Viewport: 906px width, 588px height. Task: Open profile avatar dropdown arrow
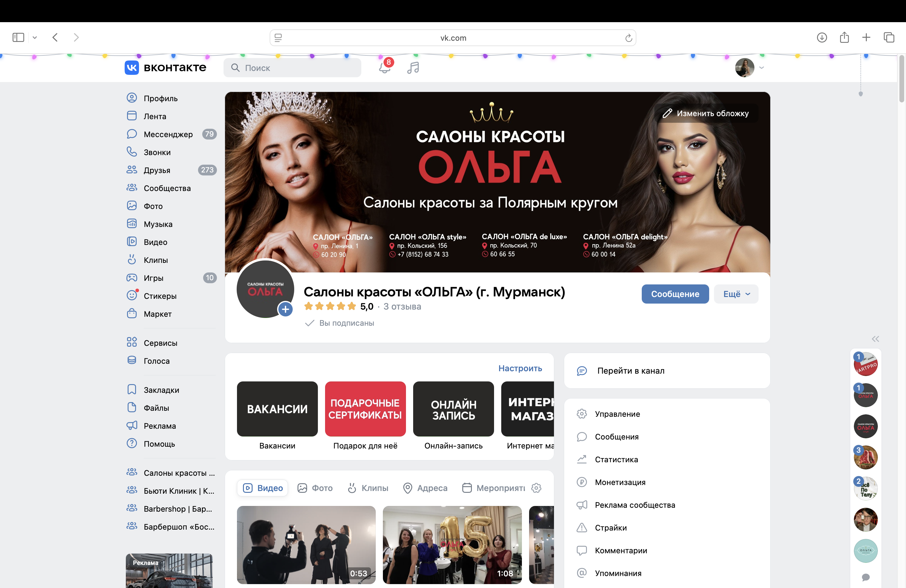(x=761, y=68)
